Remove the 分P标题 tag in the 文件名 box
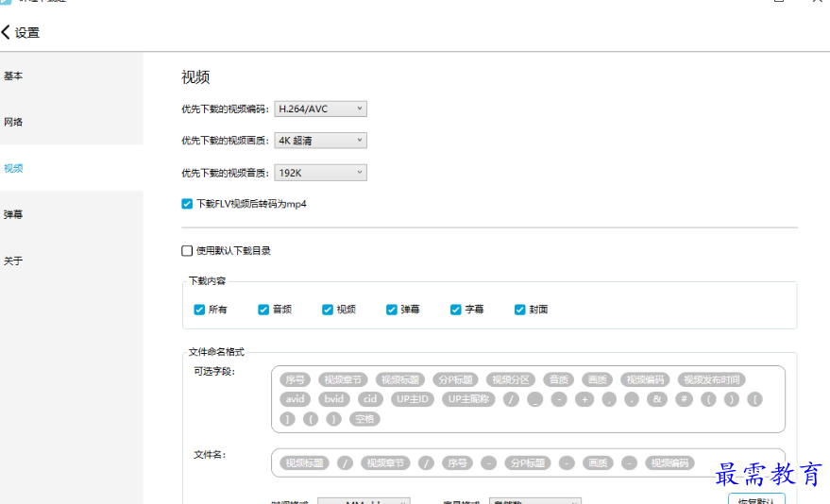 [527, 463]
